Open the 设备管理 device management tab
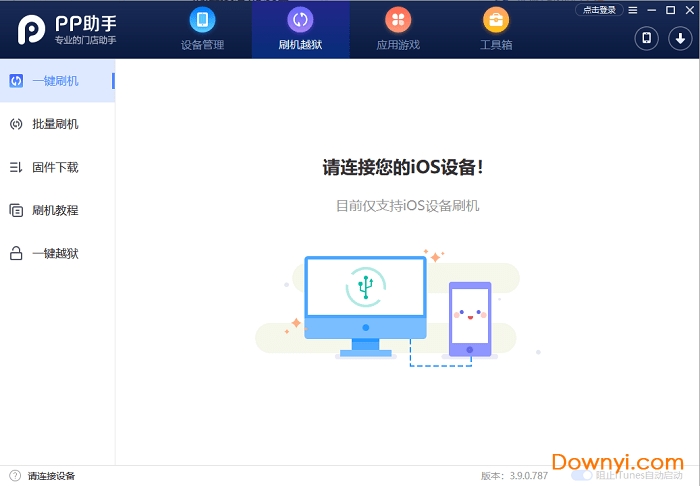 click(x=203, y=29)
